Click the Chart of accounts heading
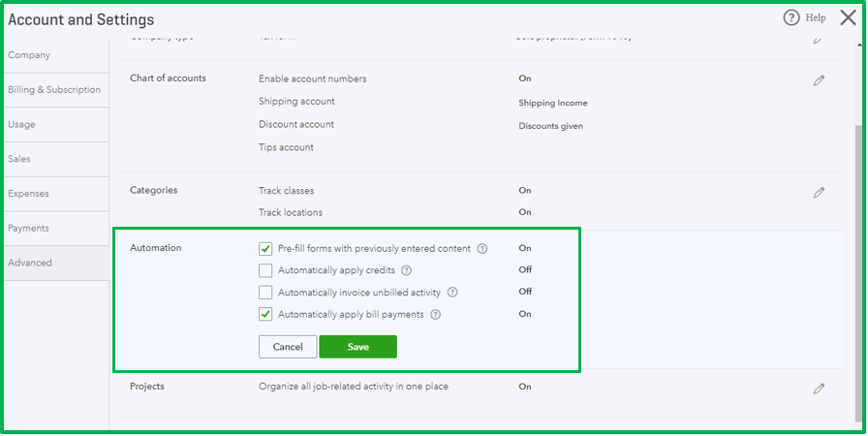 (x=168, y=78)
